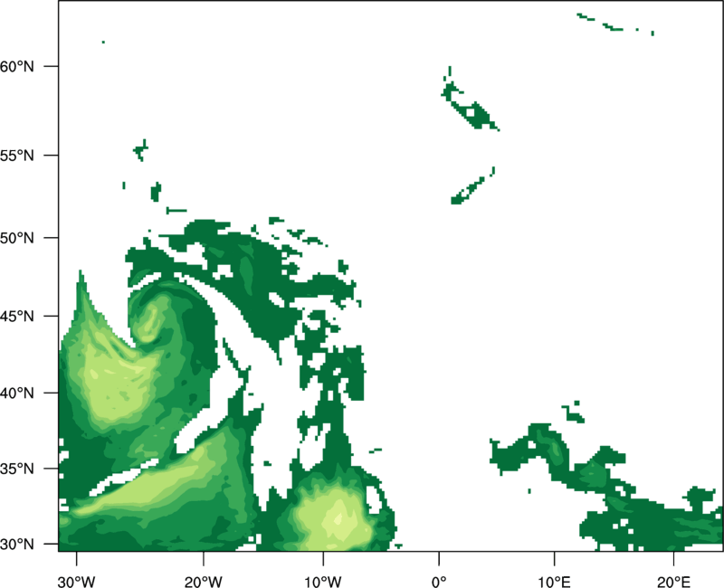Click the 55°N latitude label
This screenshot has width=724, height=588.
[17, 156]
